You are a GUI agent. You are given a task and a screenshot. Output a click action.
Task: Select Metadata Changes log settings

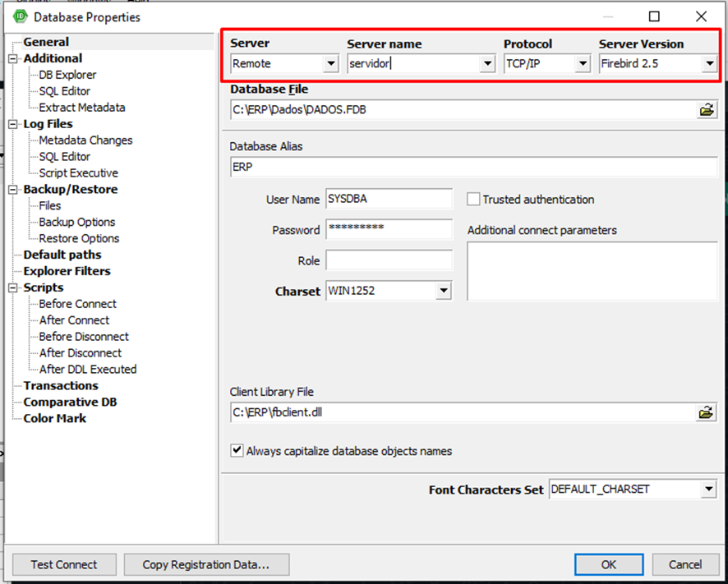(85, 140)
